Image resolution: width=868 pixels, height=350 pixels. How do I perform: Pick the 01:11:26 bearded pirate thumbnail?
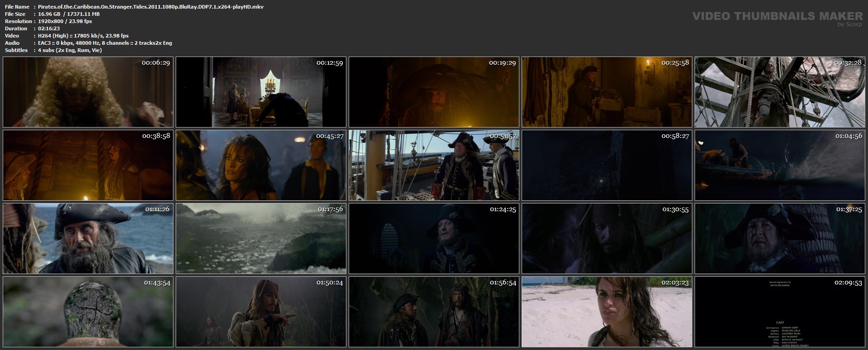(88, 238)
